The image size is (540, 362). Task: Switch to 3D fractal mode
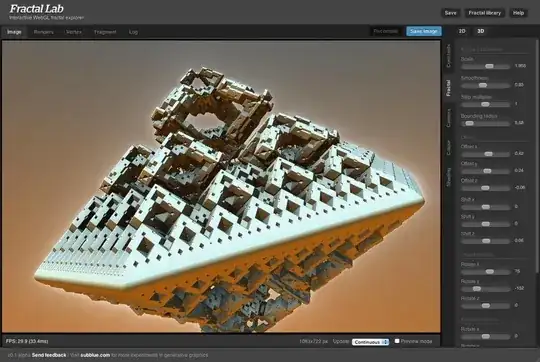481,31
